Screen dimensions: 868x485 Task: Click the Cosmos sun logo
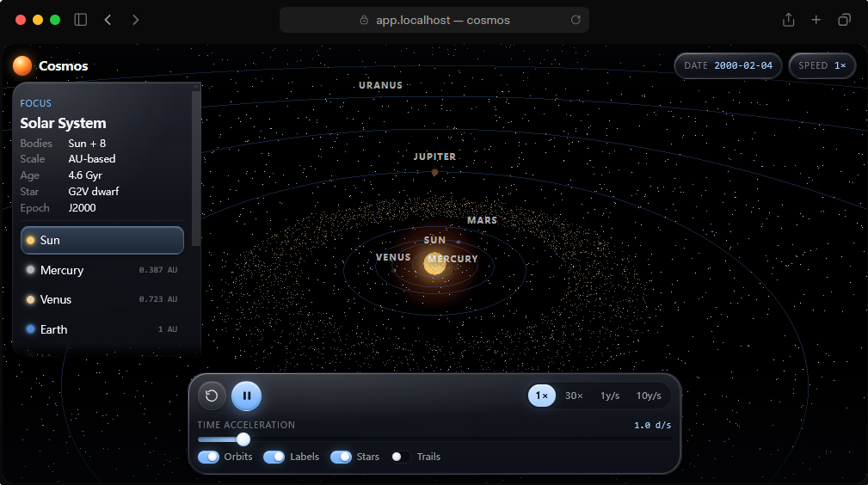pos(22,66)
